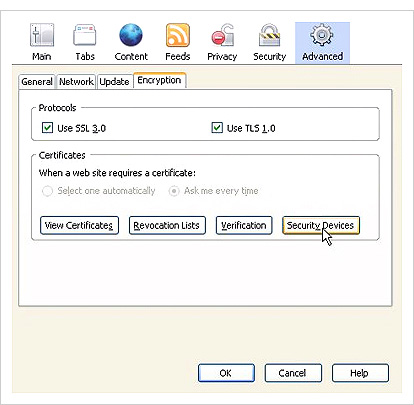Switch to the Network tab
This screenshot has width=414, height=405.
click(x=76, y=82)
